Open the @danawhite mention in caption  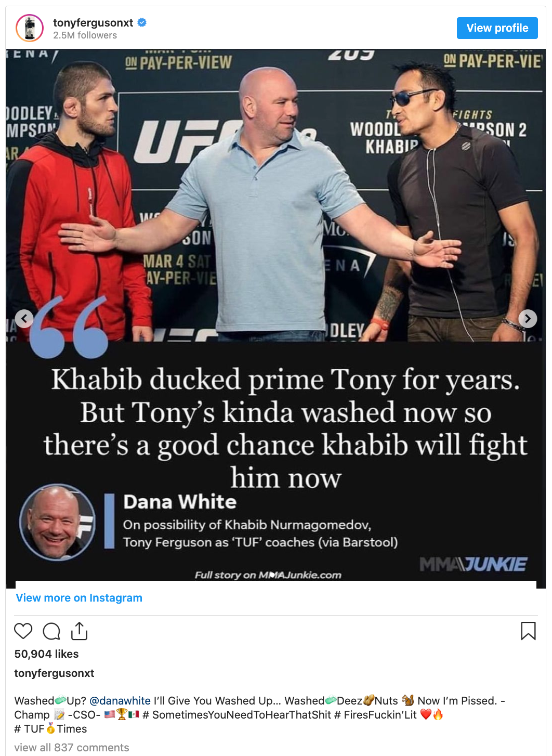(x=120, y=701)
